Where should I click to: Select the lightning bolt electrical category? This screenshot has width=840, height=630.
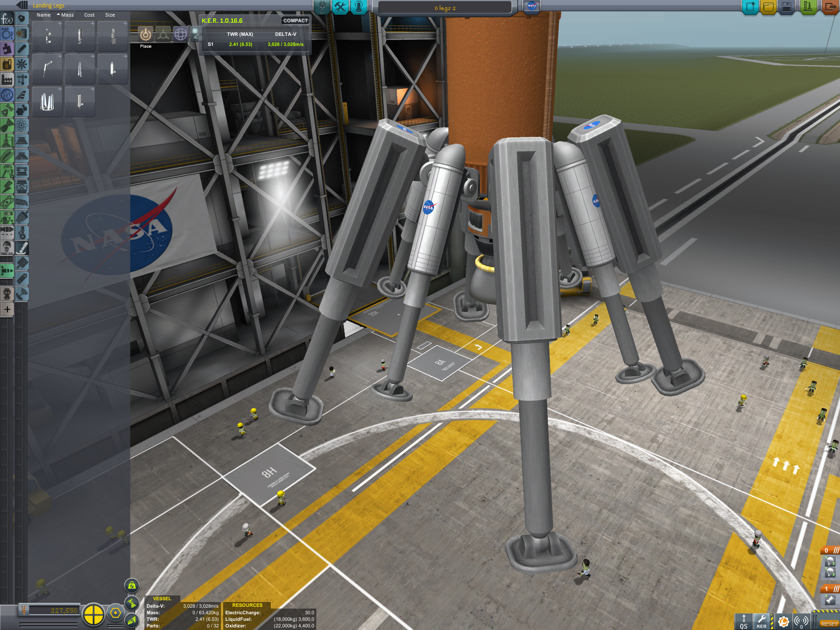[7, 187]
